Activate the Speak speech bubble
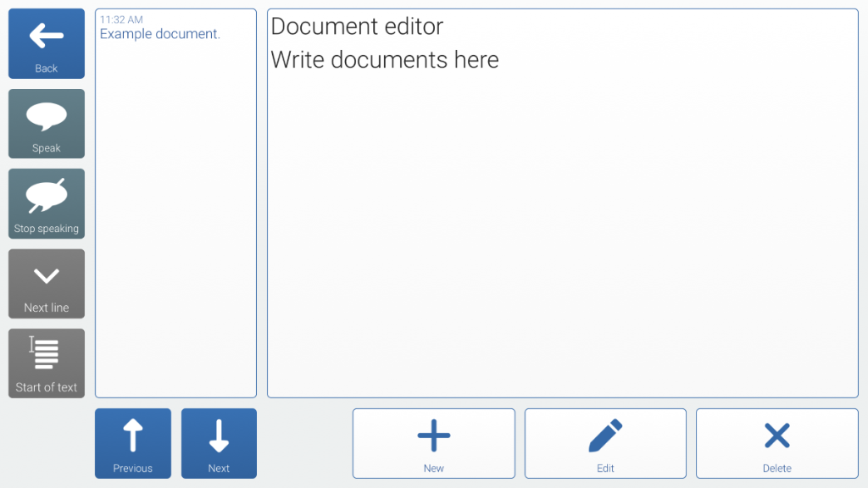Screen dimensions: 868x488 [x=47, y=124]
